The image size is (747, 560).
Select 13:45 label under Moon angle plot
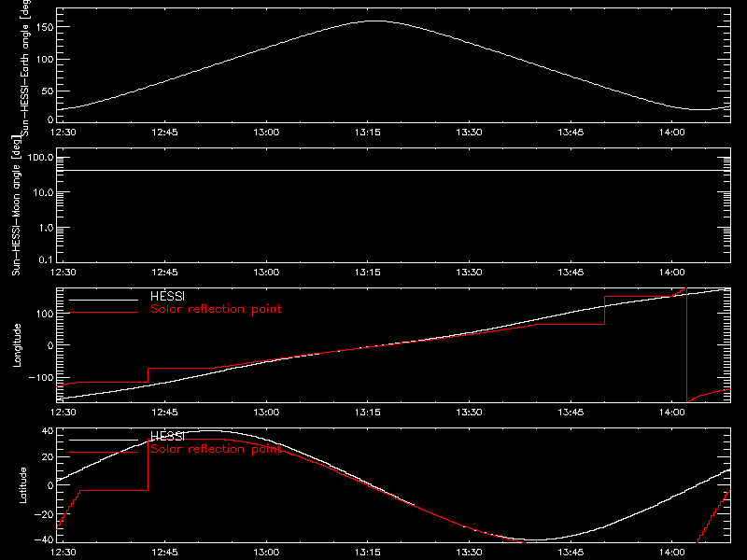click(x=571, y=273)
